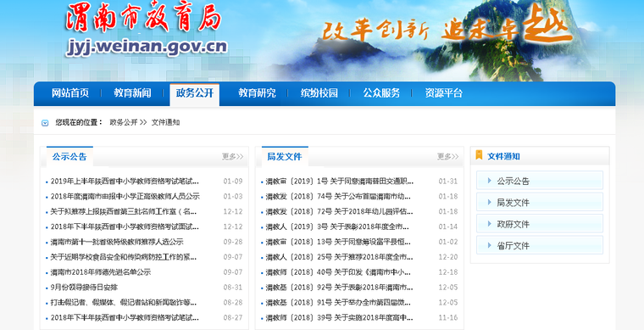Go to 网站首页 in the navigation bar

coord(70,93)
